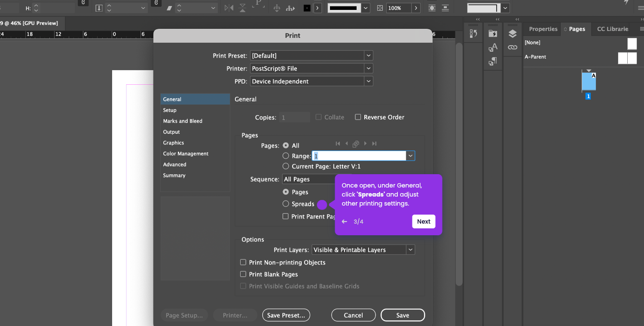Switch to the Properties tab
The height and width of the screenshot is (326, 644).
coord(543,29)
